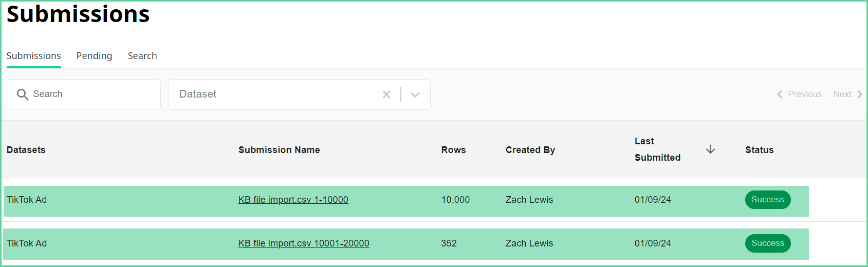This screenshot has height=267, width=868.
Task: Click inside the Search input field
Action: (93, 94)
